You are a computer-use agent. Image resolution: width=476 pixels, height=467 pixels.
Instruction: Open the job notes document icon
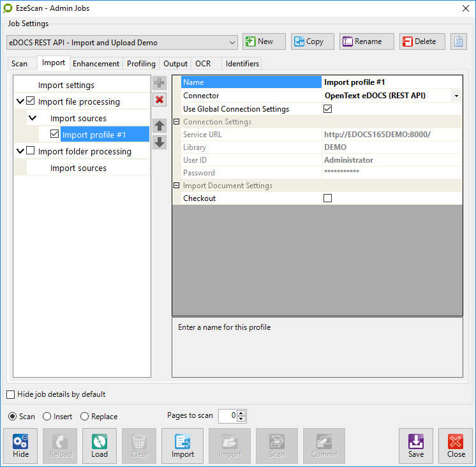click(458, 42)
